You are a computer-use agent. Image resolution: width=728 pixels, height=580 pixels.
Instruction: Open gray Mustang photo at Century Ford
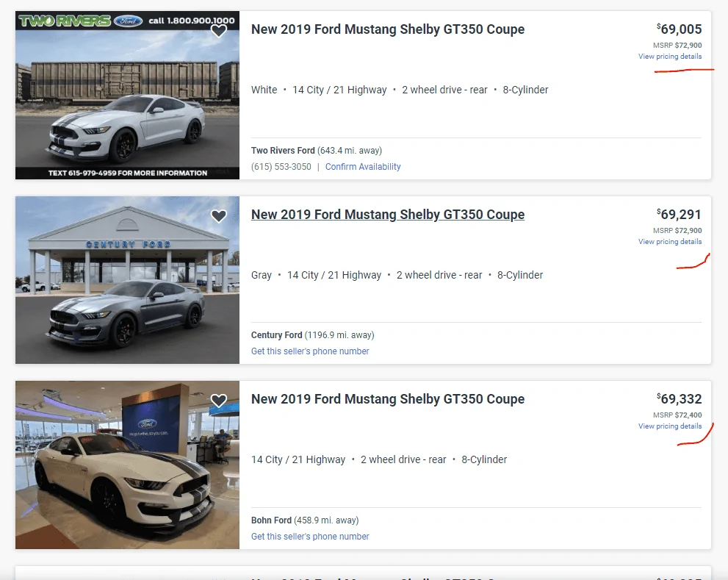pos(127,280)
